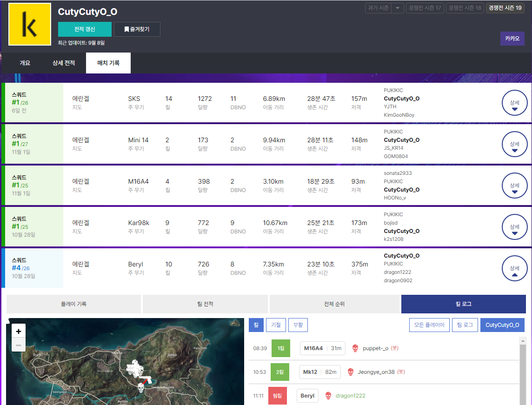This screenshot has height=405, width=532.
Task: Click the skull icon beside Jeongye_on38
Action: (351, 372)
